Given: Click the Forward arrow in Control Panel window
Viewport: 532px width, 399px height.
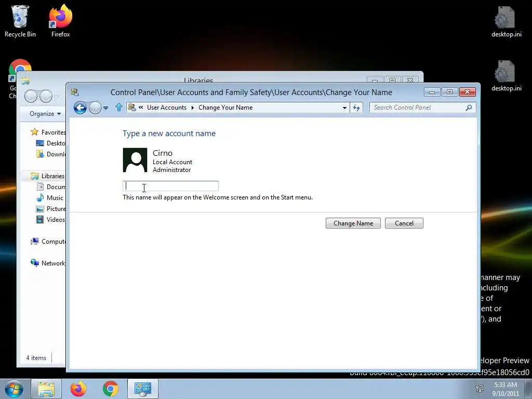Looking at the screenshot, I should (96, 108).
